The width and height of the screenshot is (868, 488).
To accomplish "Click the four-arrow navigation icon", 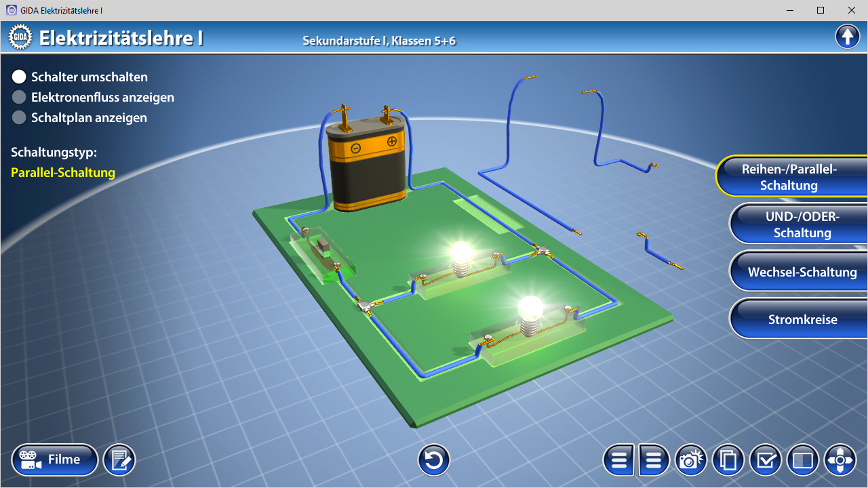I will click(840, 461).
